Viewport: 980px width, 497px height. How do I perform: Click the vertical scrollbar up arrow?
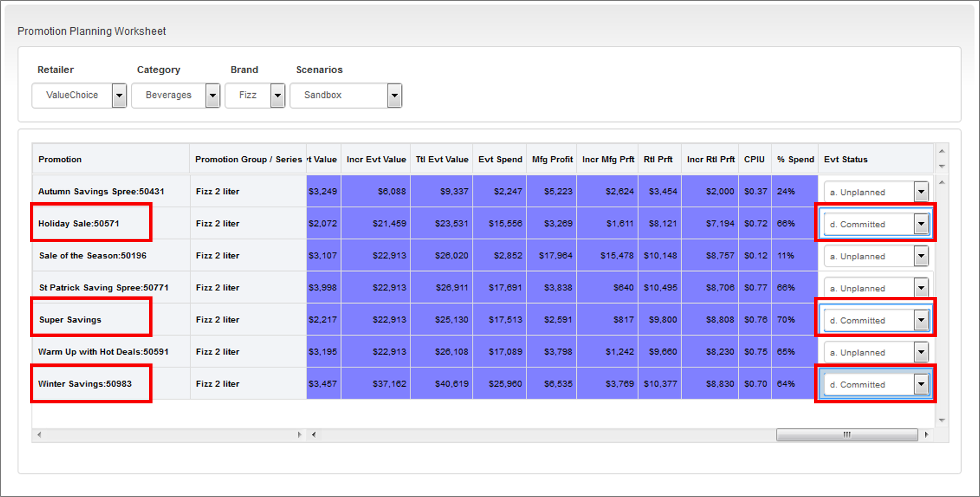tap(942, 182)
